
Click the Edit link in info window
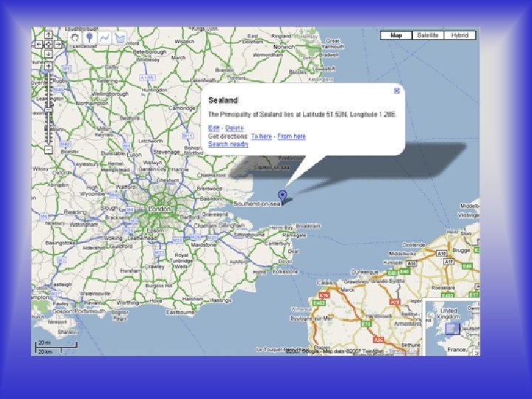click(214, 128)
